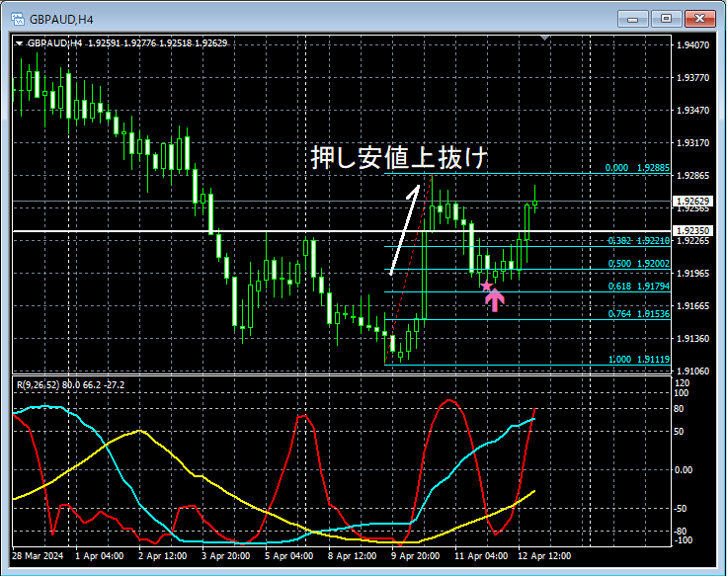
Task: Select the red dotted Fibonacci trend line
Action: pos(409,270)
